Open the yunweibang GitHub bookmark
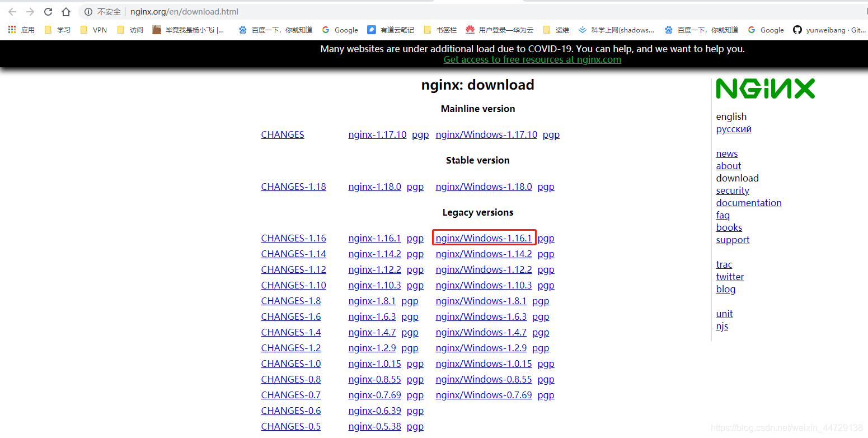The width and height of the screenshot is (868, 438). 829,30
